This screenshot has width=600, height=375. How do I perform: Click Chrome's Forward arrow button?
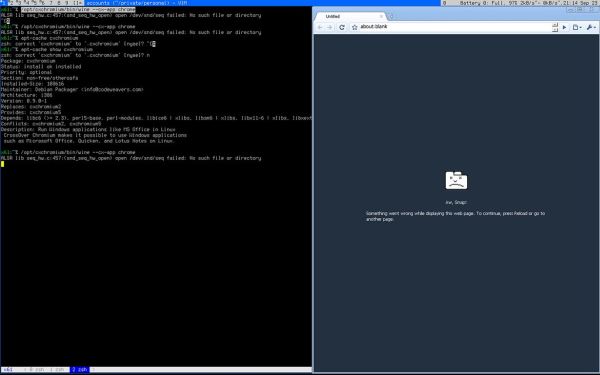point(330,27)
